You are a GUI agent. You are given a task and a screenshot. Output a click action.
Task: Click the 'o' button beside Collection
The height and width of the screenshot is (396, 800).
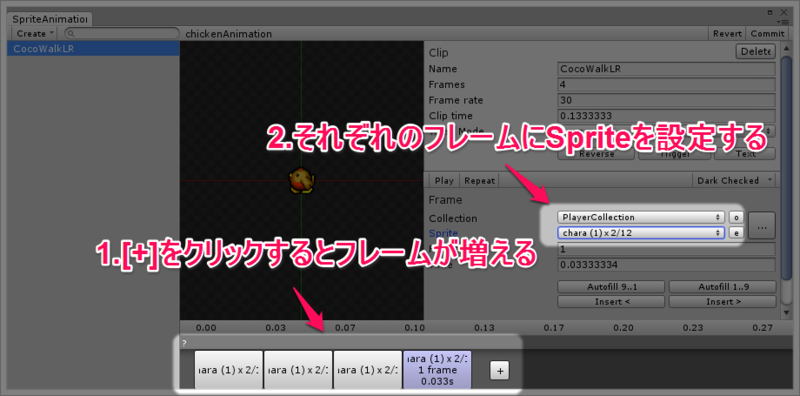(x=736, y=217)
